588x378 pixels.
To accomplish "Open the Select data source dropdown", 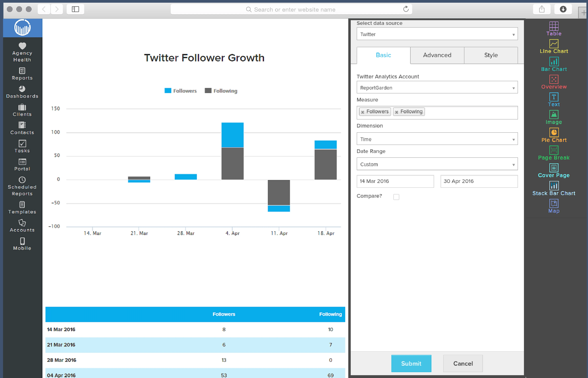I will [x=437, y=34].
